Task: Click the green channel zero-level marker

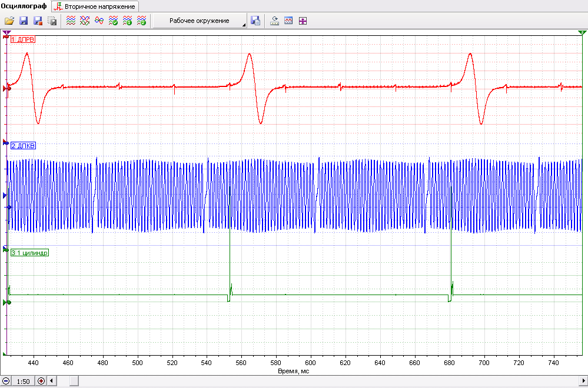Action: [x=6, y=302]
